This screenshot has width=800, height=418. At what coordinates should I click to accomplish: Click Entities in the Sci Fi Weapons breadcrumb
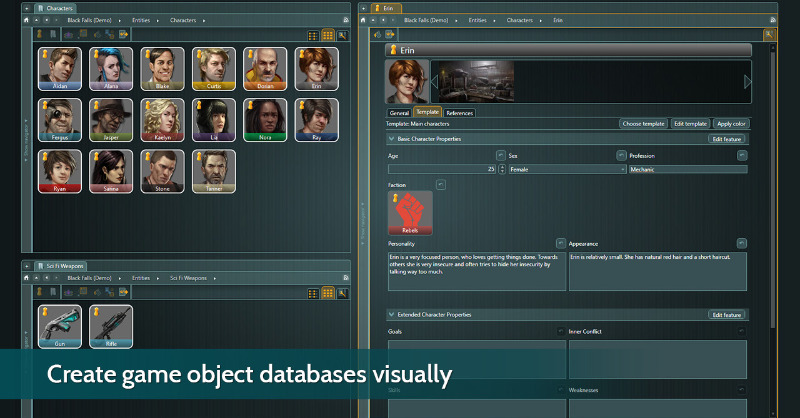coord(141,278)
